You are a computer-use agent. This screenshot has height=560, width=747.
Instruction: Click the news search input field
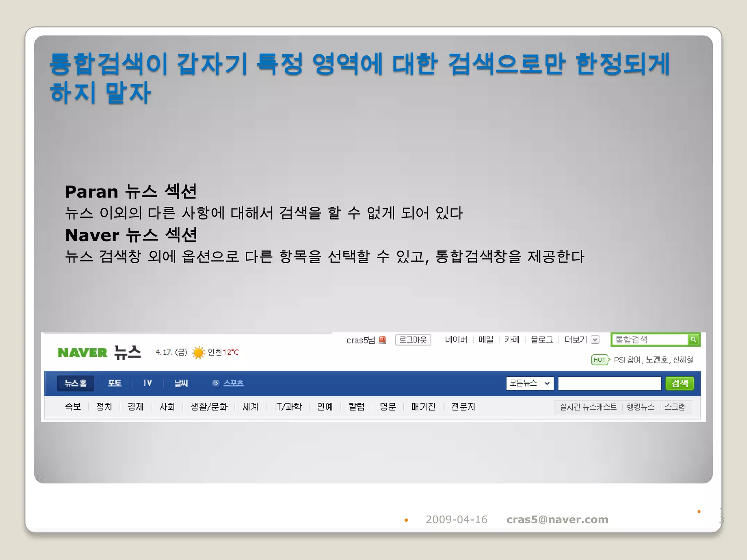pyautogui.click(x=609, y=383)
